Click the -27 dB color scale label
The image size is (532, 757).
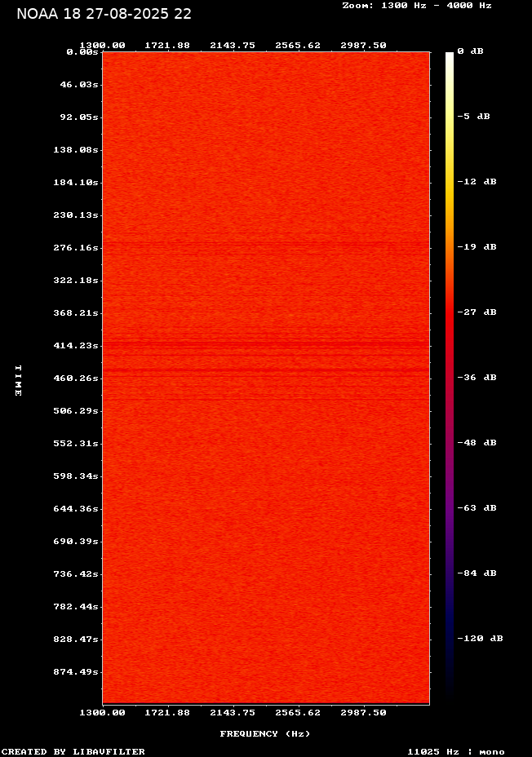pyautogui.click(x=477, y=312)
